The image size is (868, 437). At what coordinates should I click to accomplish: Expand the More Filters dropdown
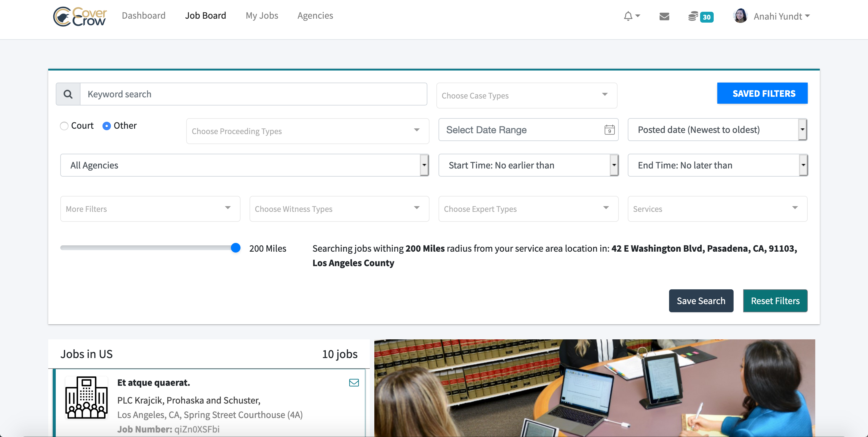pyautogui.click(x=150, y=209)
